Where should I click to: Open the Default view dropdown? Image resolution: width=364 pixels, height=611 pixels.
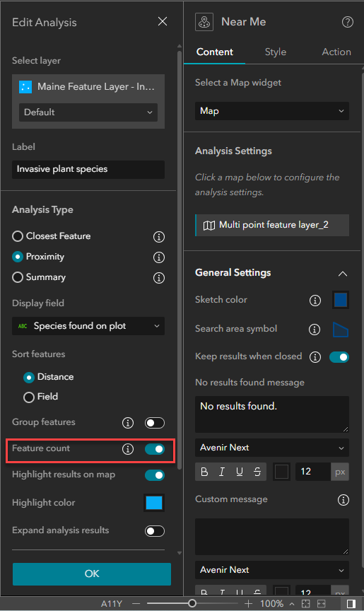coord(88,112)
